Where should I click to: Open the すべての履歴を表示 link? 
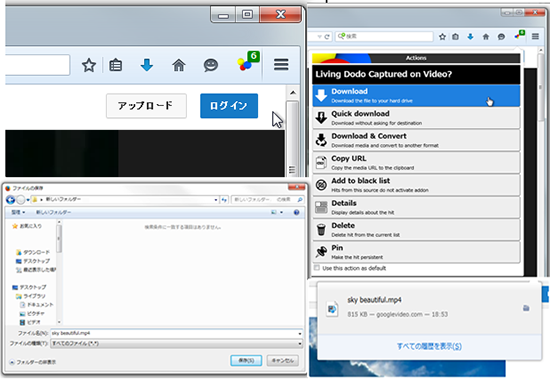(429, 346)
